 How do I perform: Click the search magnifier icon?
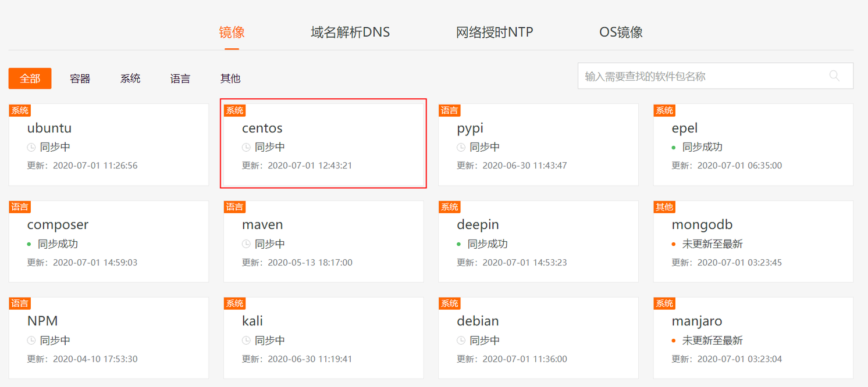pos(834,76)
